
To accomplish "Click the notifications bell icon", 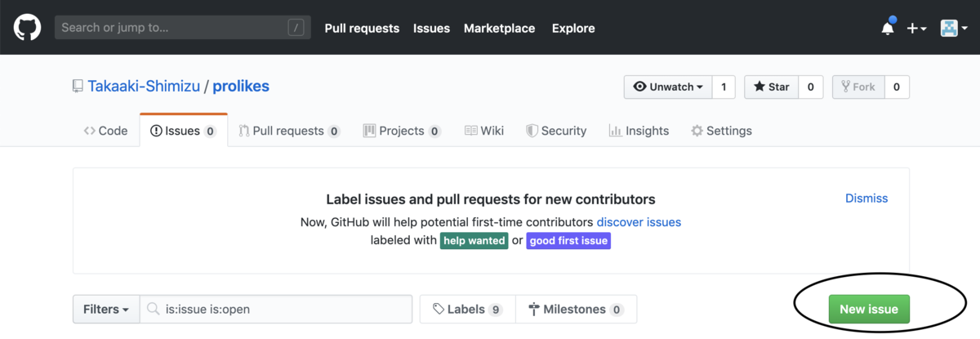I will pos(888,28).
